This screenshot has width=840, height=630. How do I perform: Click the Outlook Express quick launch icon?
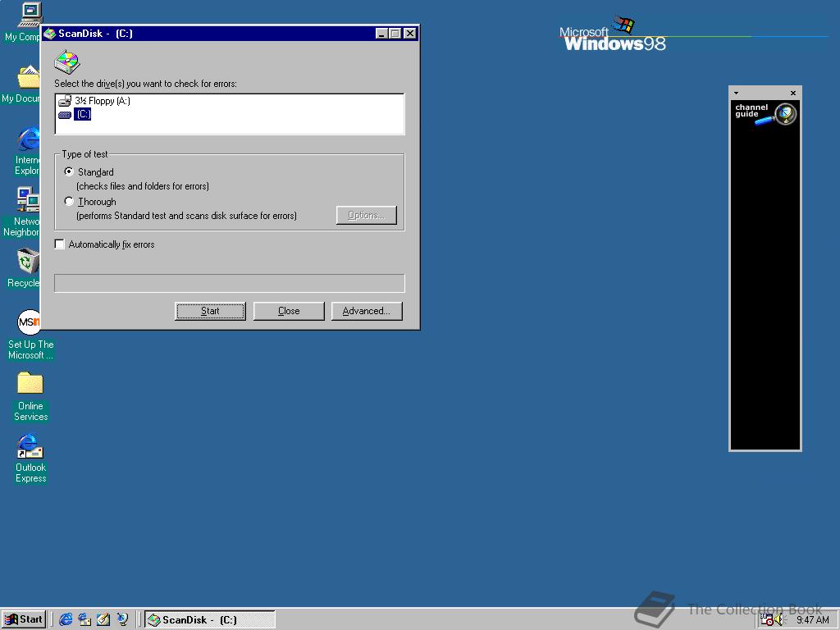tap(84, 619)
